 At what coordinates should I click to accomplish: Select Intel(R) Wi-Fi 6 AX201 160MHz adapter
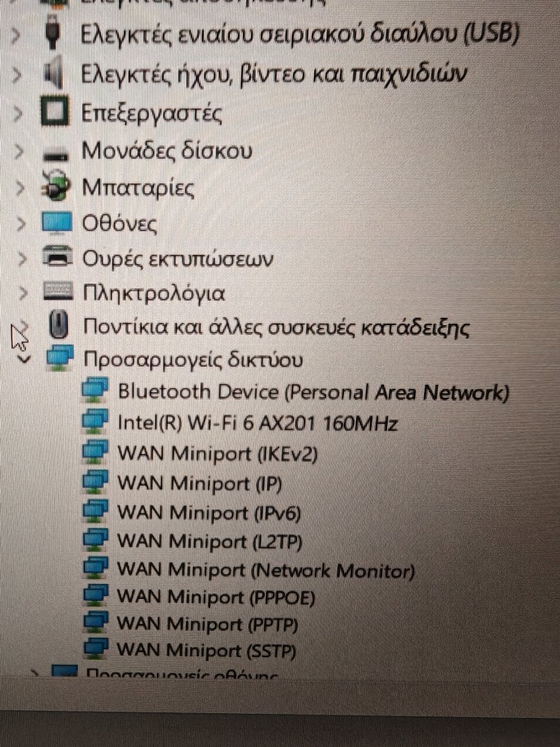258,423
